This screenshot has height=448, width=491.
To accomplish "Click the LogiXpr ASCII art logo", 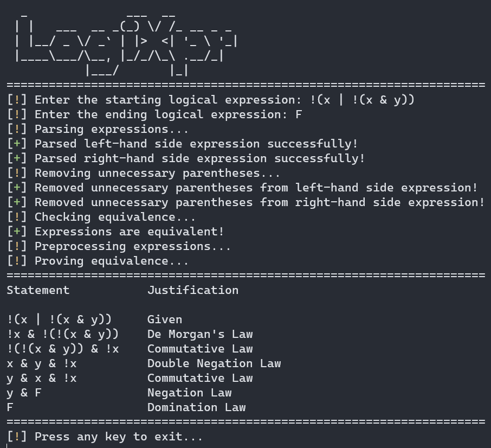I will point(126,44).
